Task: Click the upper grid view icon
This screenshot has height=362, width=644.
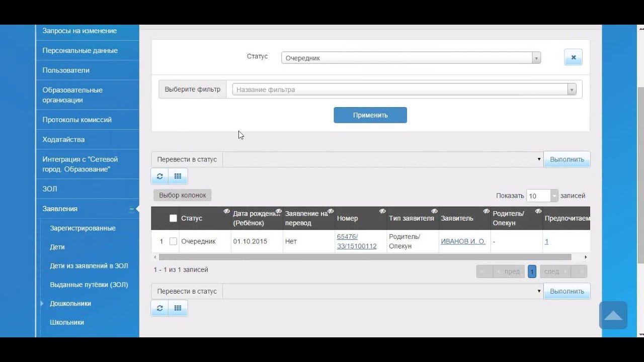Action: tap(178, 176)
